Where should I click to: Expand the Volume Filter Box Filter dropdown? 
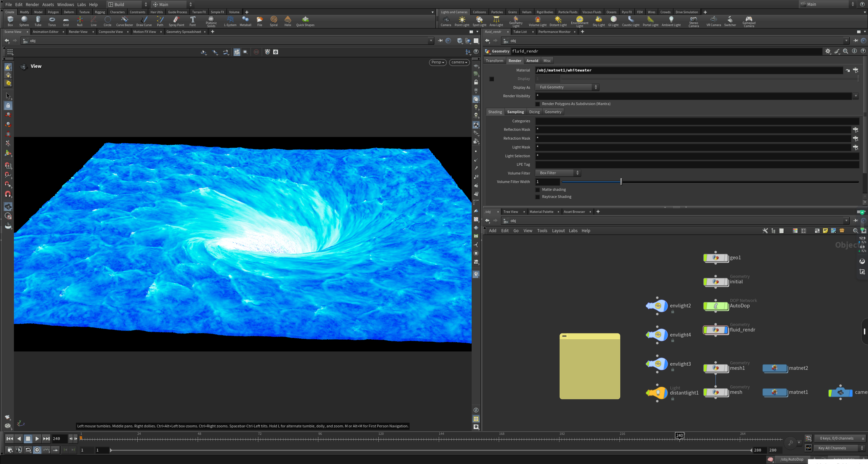pos(558,173)
